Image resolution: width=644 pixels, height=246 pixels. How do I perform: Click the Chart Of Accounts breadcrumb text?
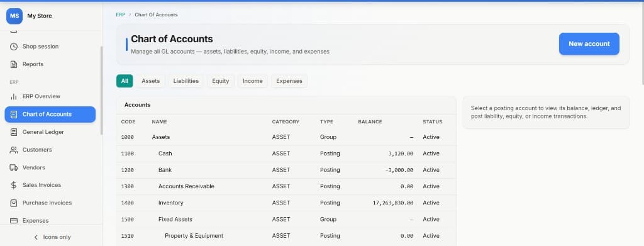156,14
